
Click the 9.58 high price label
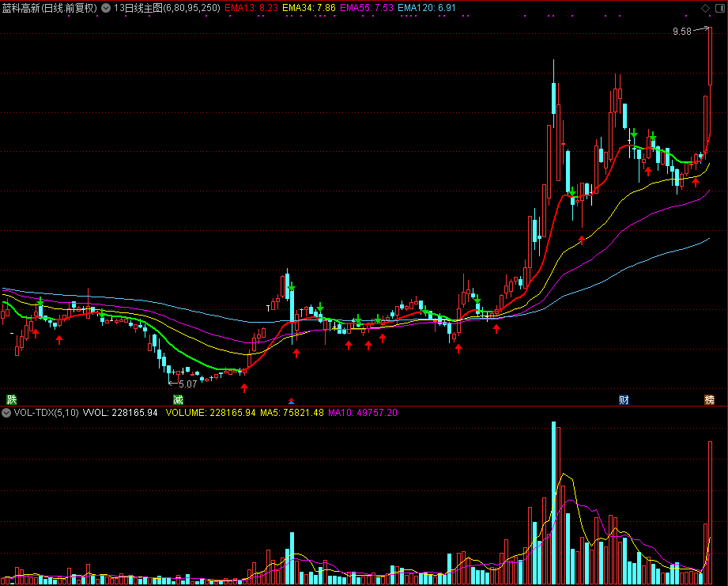tap(682, 32)
